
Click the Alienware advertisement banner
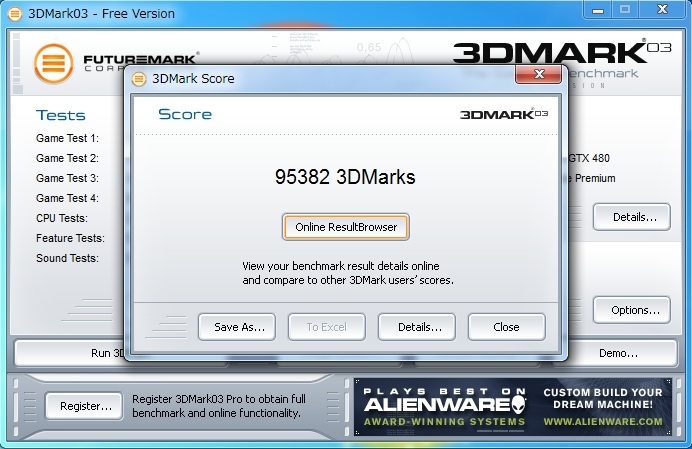point(513,407)
